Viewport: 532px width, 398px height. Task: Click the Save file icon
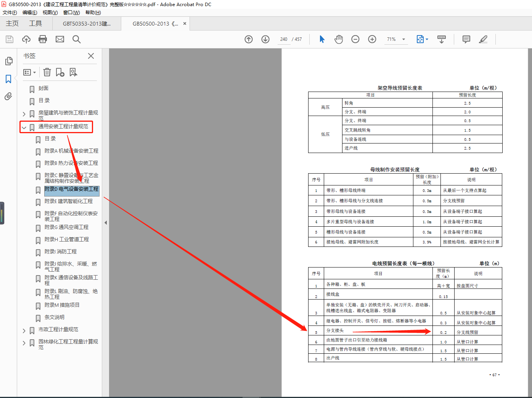click(x=10, y=39)
